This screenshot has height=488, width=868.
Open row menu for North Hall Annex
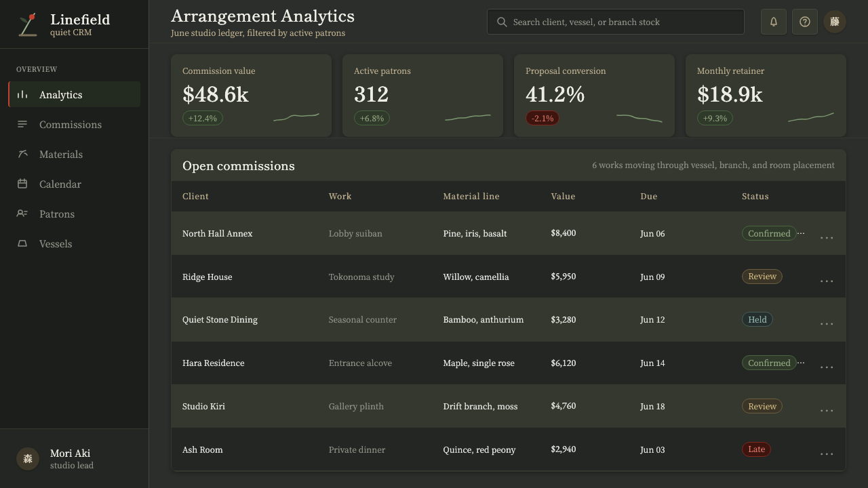827,237
